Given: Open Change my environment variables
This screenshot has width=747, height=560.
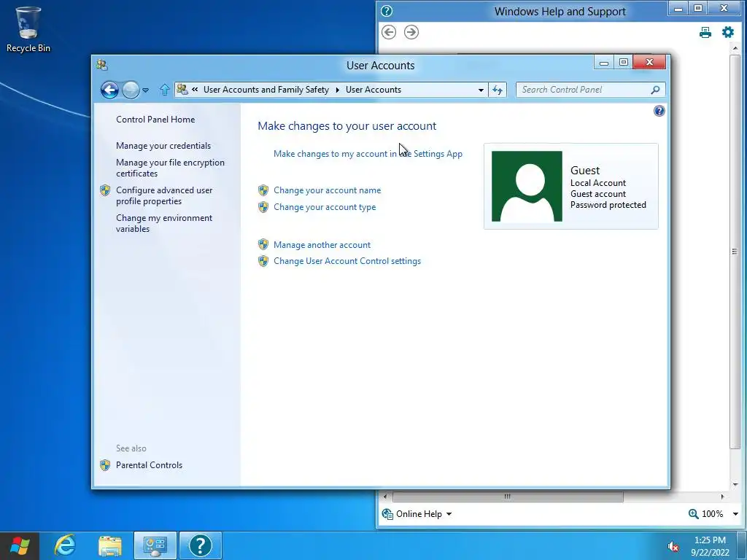Looking at the screenshot, I should click(x=164, y=223).
